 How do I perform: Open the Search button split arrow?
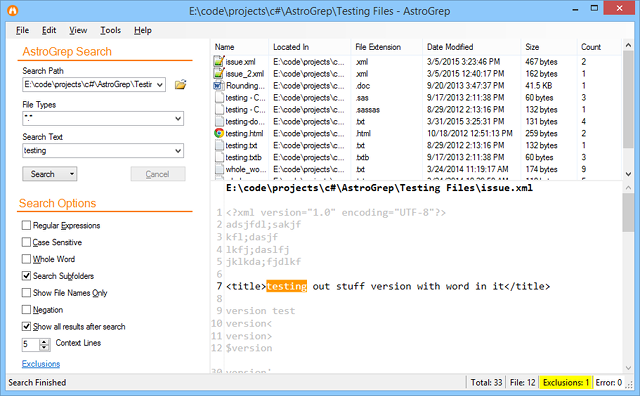pyautogui.click(x=72, y=174)
